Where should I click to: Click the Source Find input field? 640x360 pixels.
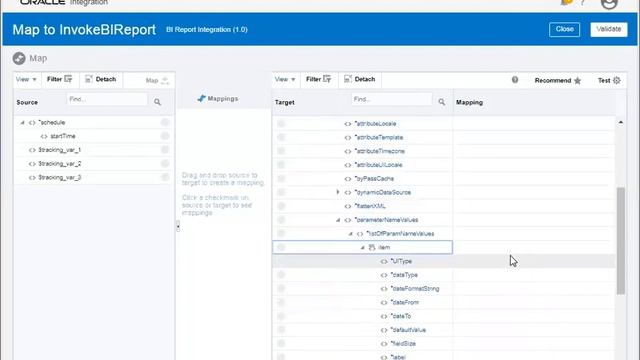coord(107,99)
